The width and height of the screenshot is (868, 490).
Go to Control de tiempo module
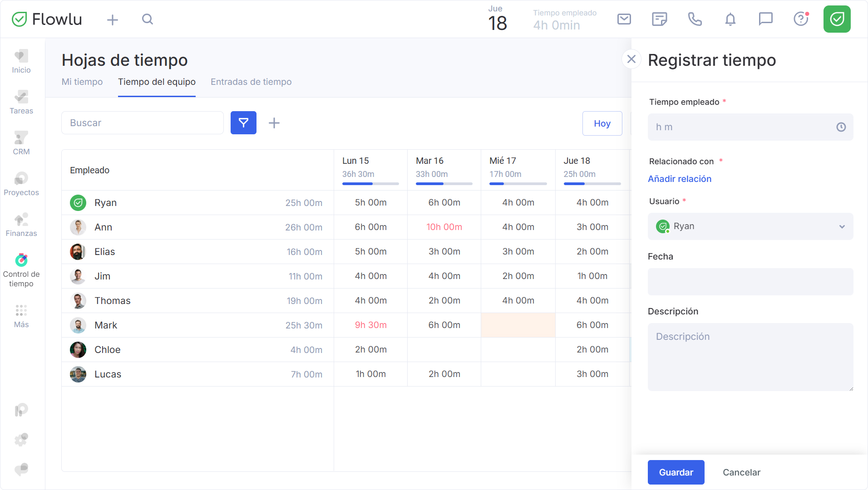coord(21,270)
